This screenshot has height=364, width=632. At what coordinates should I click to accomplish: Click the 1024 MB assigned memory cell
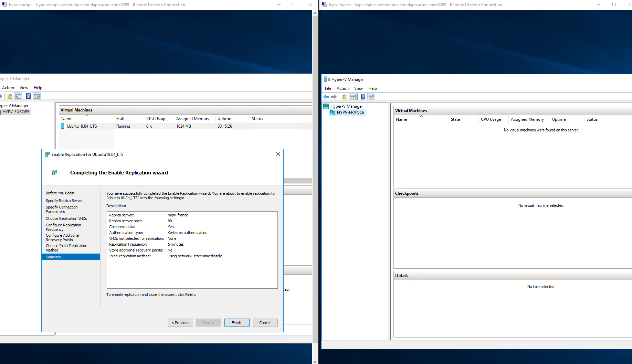[183, 126]
